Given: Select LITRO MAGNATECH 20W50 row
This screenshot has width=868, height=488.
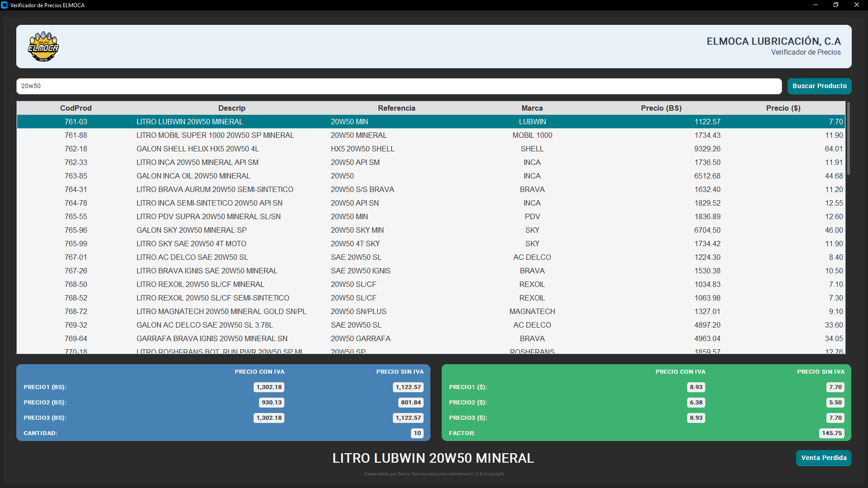Looking at the screenshot, I should click(x=221, y=311).
